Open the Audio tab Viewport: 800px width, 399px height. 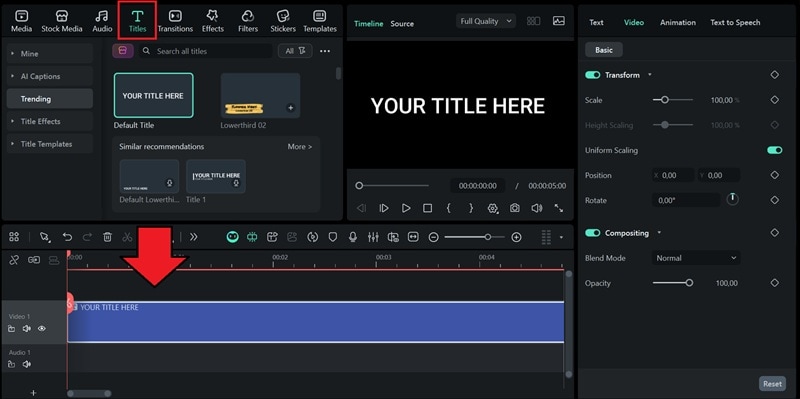coord(102,21)
